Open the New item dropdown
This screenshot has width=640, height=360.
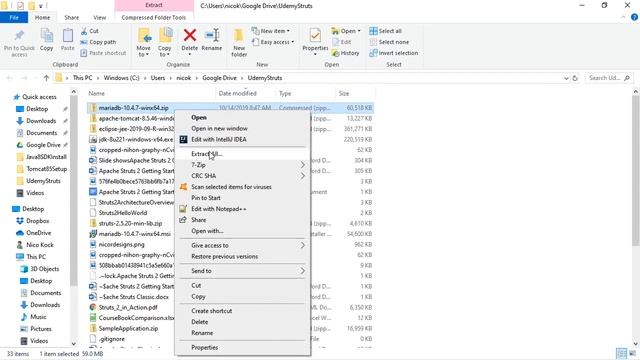coord(271,31)
